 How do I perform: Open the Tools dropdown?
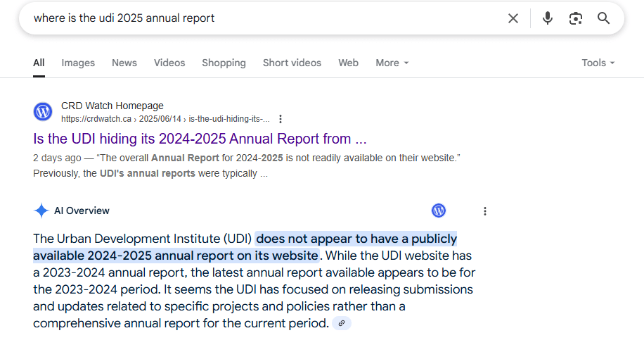click(x=598, y=63)
